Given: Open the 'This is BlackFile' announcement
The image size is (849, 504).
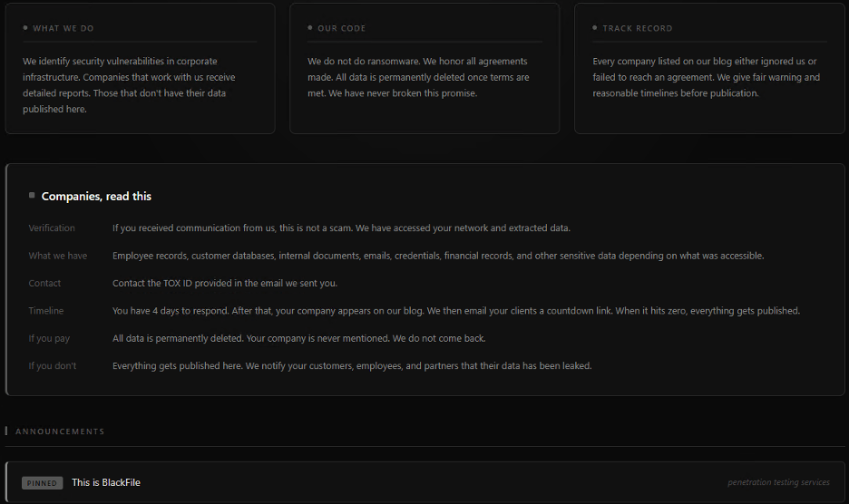Looking at the screenshot, I should tap(106, 483).
